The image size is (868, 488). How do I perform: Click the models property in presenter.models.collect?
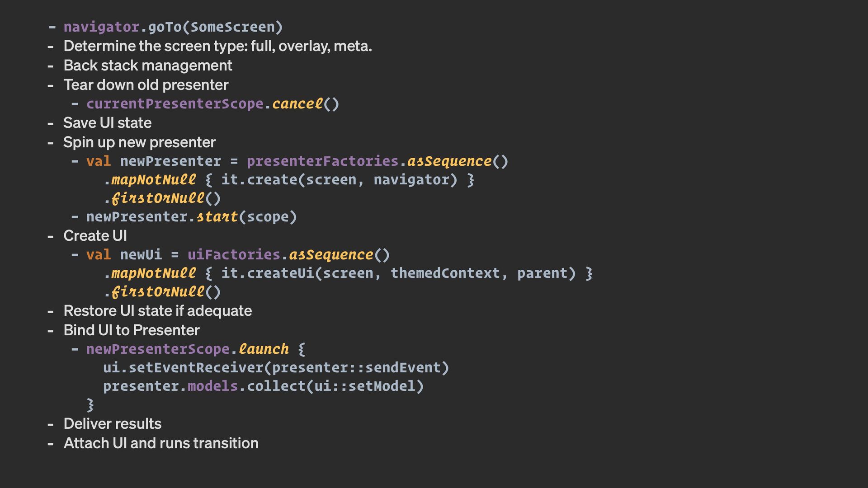[x=212, y=386]
